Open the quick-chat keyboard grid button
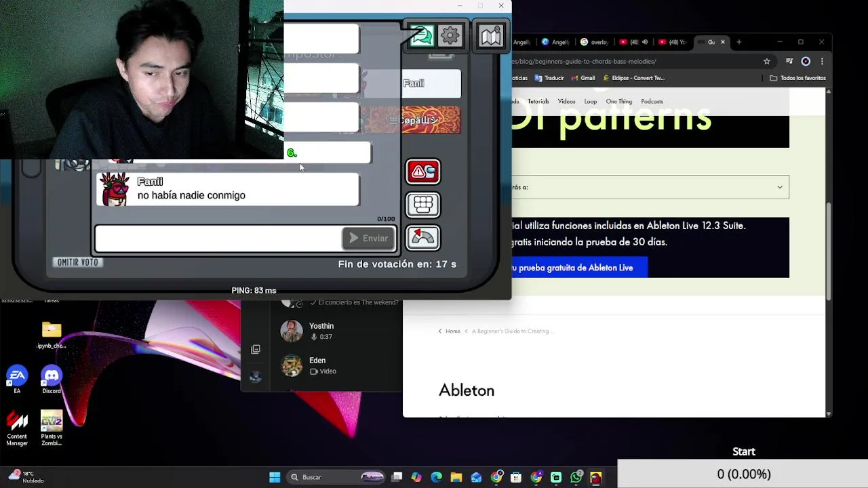The image size is (868, 488). 422,205
